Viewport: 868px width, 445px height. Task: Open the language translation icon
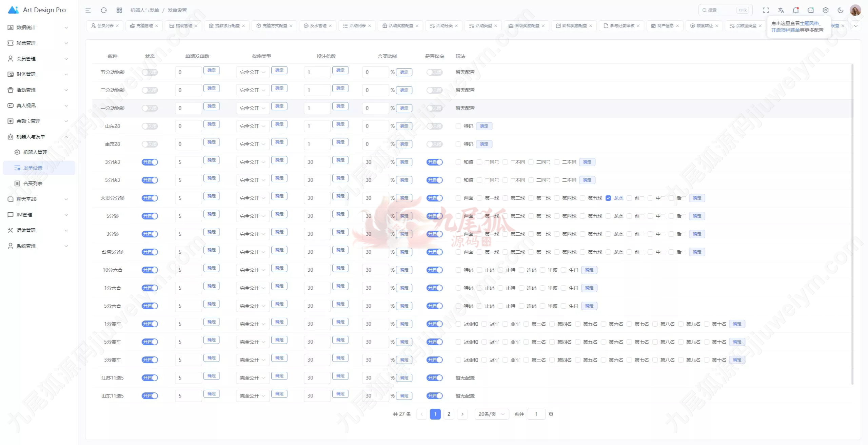[781, 10]
